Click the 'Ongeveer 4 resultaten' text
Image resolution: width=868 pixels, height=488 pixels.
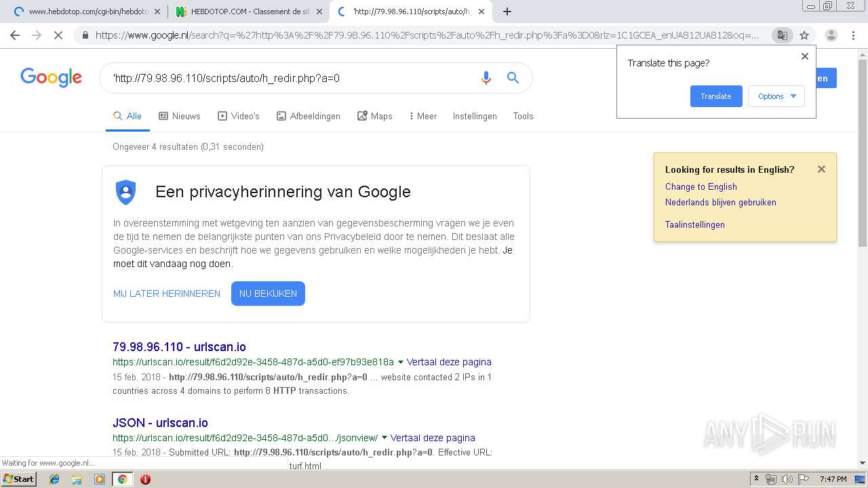189,146
